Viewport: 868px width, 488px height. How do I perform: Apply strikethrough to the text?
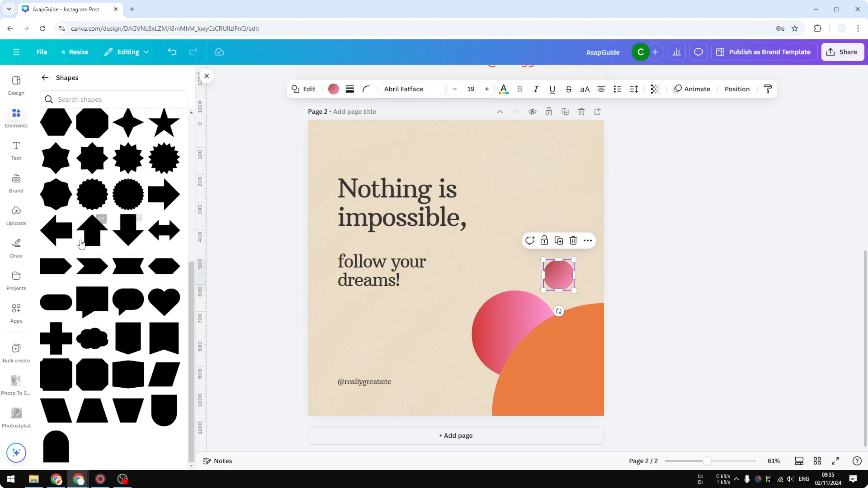[568, 89]
